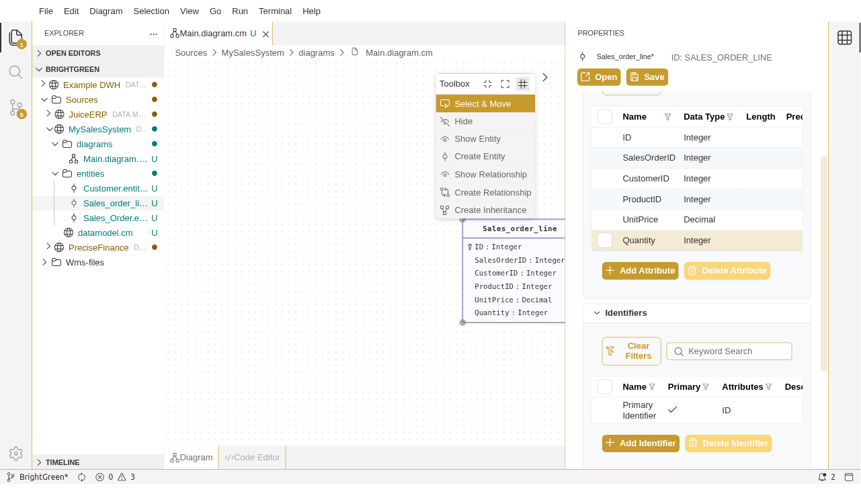
Task: Click the Add Attribute button
Action: (x=640, y=271)
